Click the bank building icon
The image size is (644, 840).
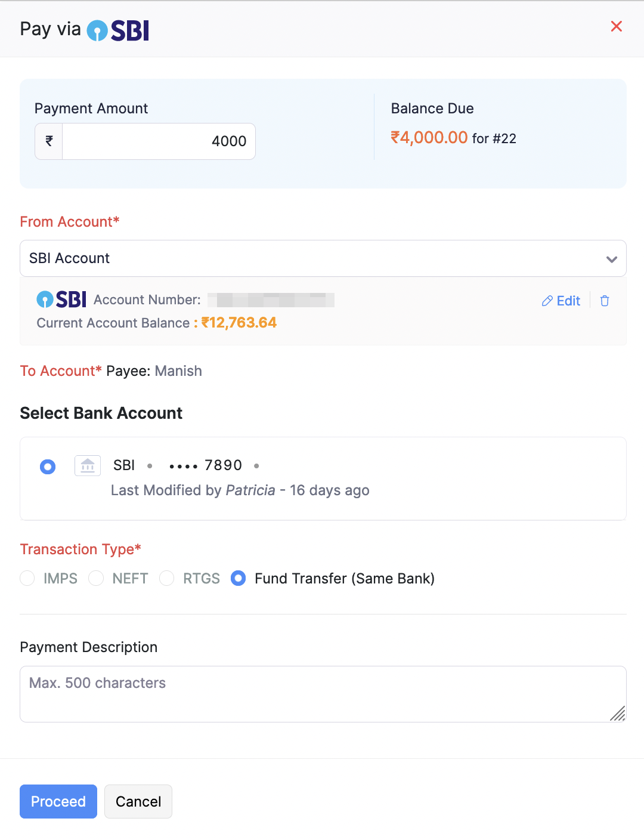click(88, 465)
